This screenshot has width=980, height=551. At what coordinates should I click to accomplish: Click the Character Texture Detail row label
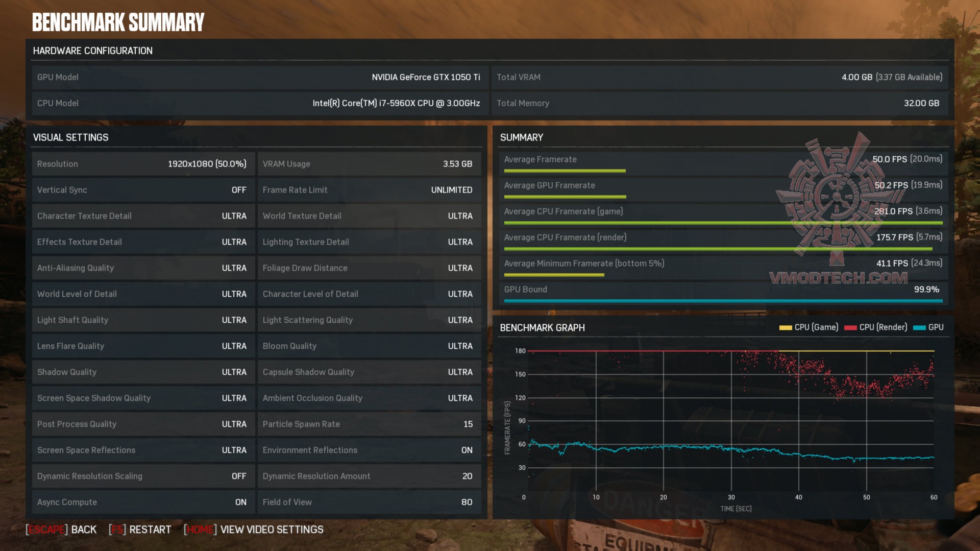pos(84,216)
